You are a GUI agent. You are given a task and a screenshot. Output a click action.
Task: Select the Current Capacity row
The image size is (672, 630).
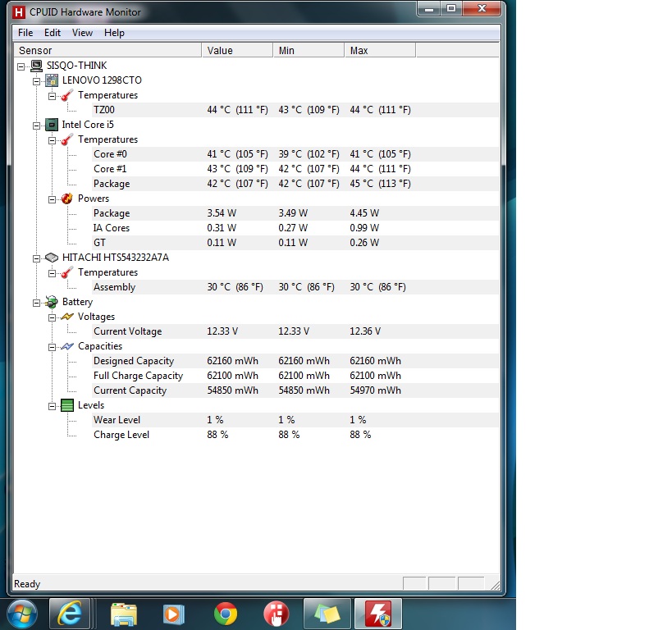pos(295,390)
